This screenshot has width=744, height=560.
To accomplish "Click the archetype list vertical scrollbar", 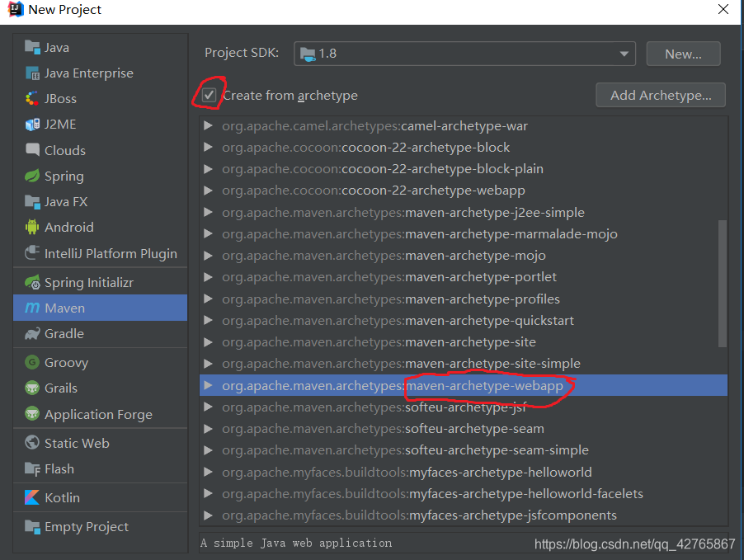I will pyautogui.click(x=723, y=284).
